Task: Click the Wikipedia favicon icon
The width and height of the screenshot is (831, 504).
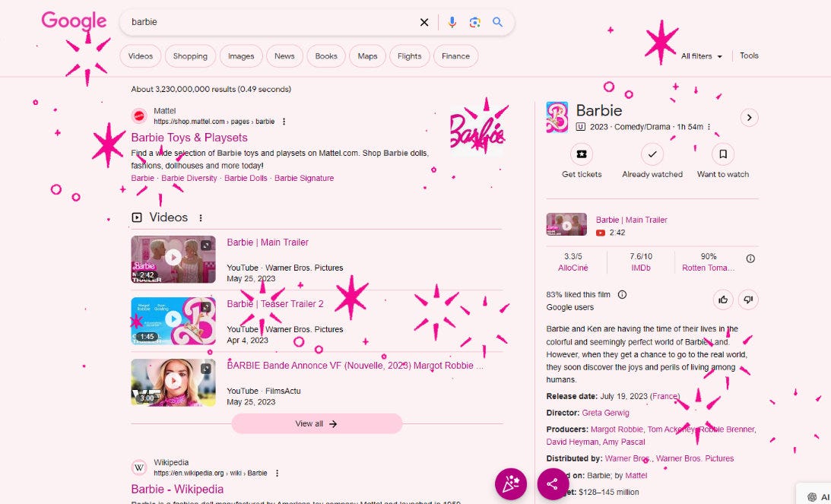Action: pos(139,468)
